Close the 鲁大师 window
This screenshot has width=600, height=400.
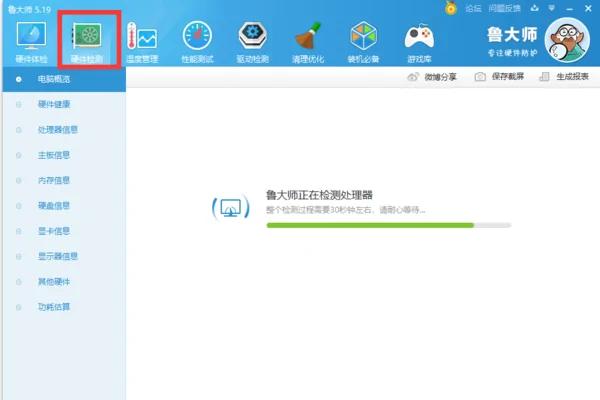point(588,8)
